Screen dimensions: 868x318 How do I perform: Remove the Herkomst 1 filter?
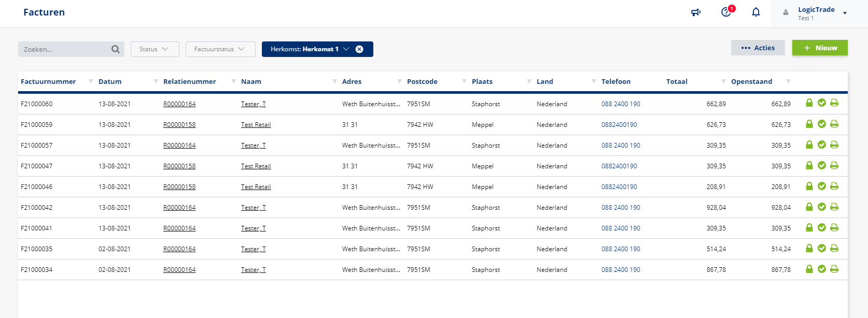[359, 49]
